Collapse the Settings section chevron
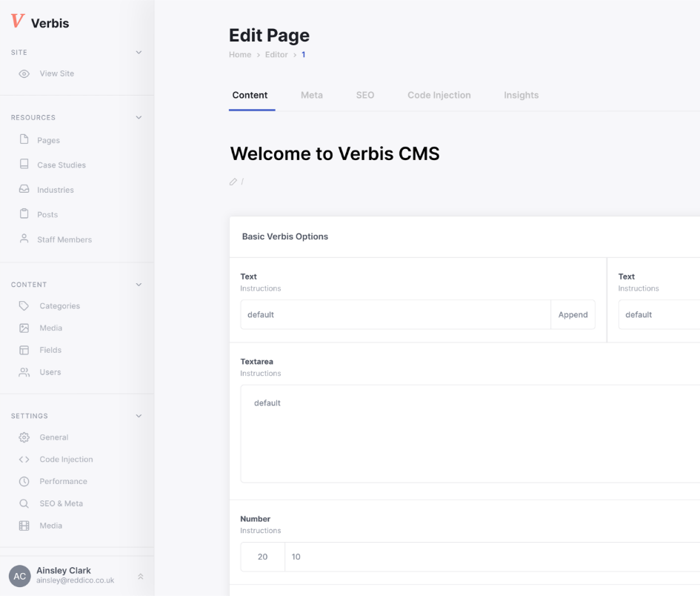Image resolution: width=700 pixels, height=596 pixels. coord(139,416)
